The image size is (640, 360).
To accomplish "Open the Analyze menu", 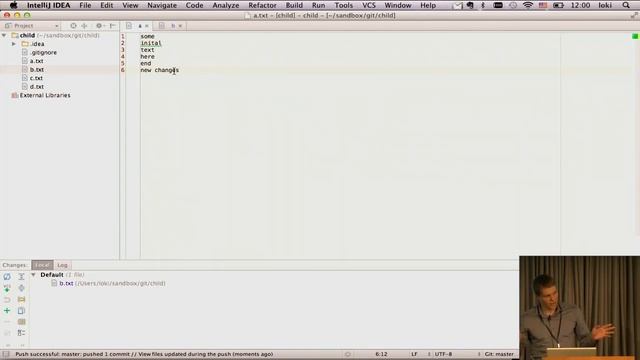I will [x=226, y=5].
